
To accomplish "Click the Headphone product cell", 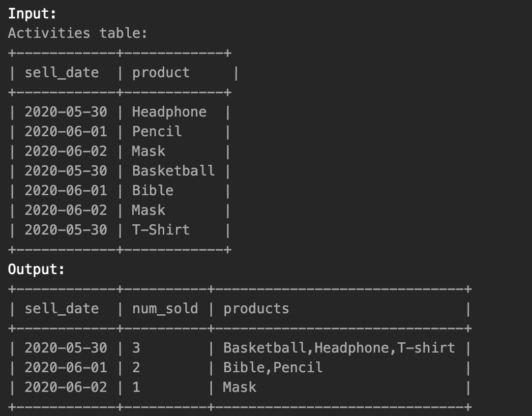I will pos(169,112).
